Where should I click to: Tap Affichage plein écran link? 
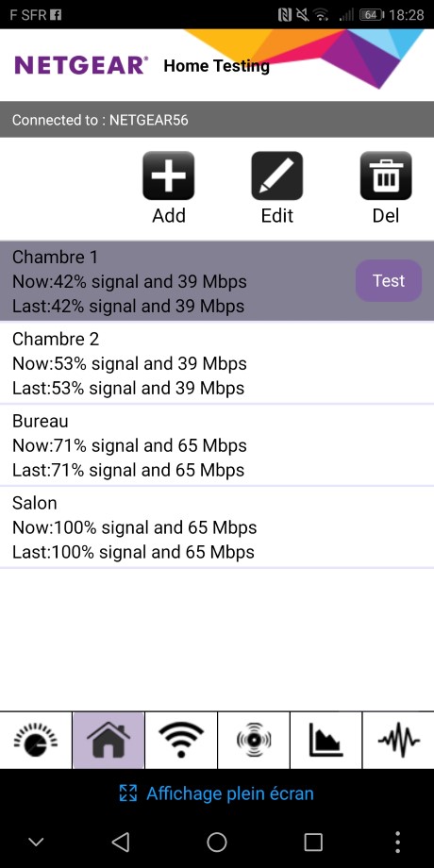coord(216,793)
